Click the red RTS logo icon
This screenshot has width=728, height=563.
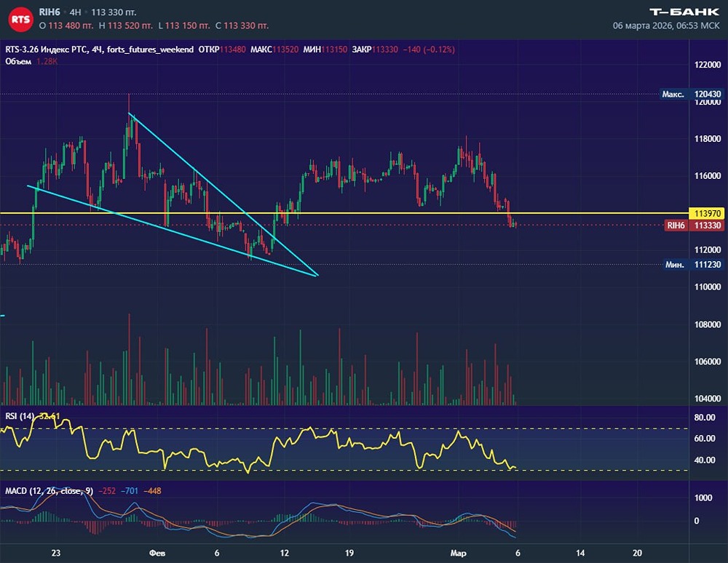(x=20, y=19)
